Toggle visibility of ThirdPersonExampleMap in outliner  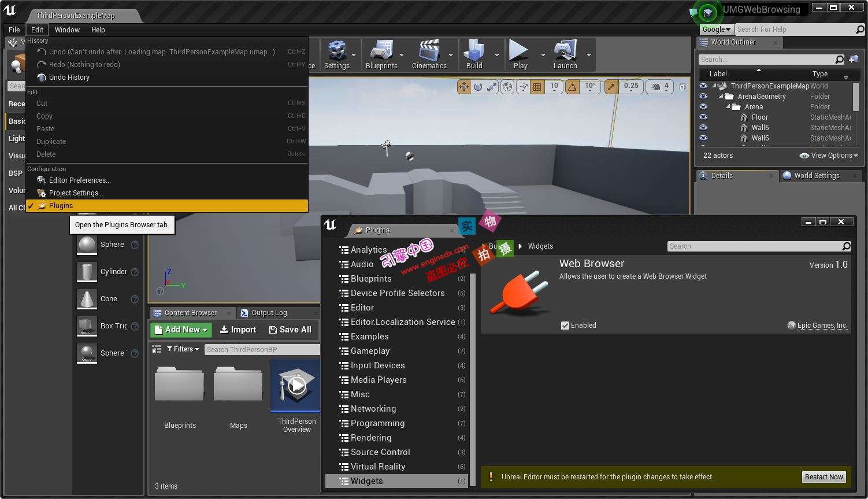click(x=703, y=86)
